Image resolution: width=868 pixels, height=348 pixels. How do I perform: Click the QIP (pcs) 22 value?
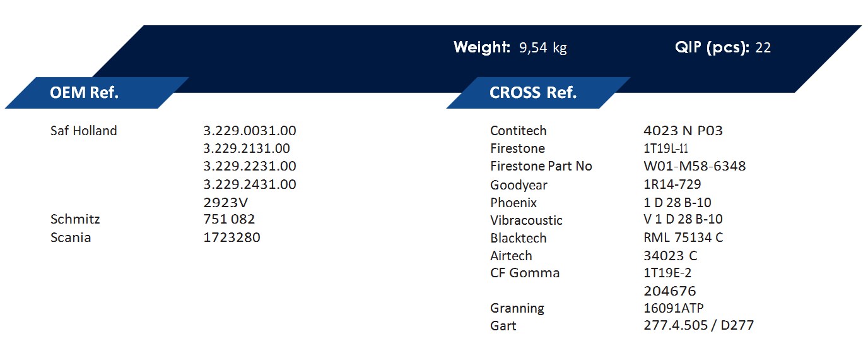[x=722, y=47]
